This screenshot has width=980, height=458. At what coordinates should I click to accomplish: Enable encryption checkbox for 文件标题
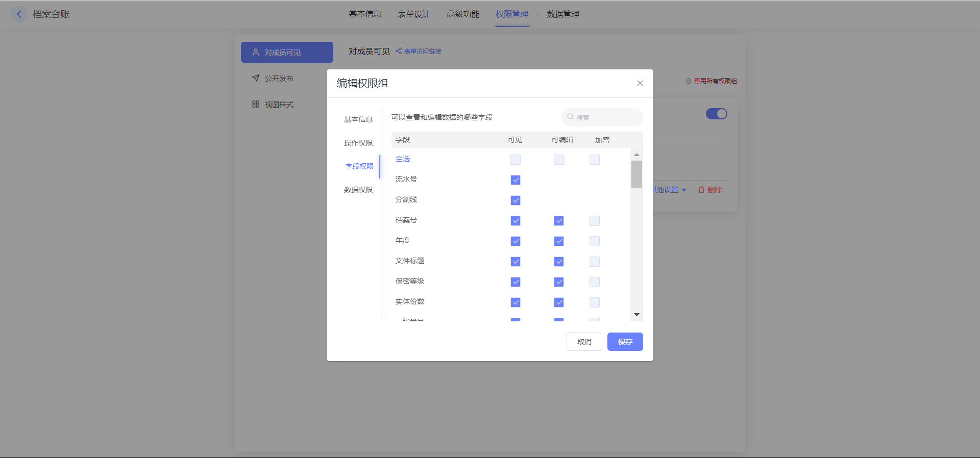pos(595,262)
